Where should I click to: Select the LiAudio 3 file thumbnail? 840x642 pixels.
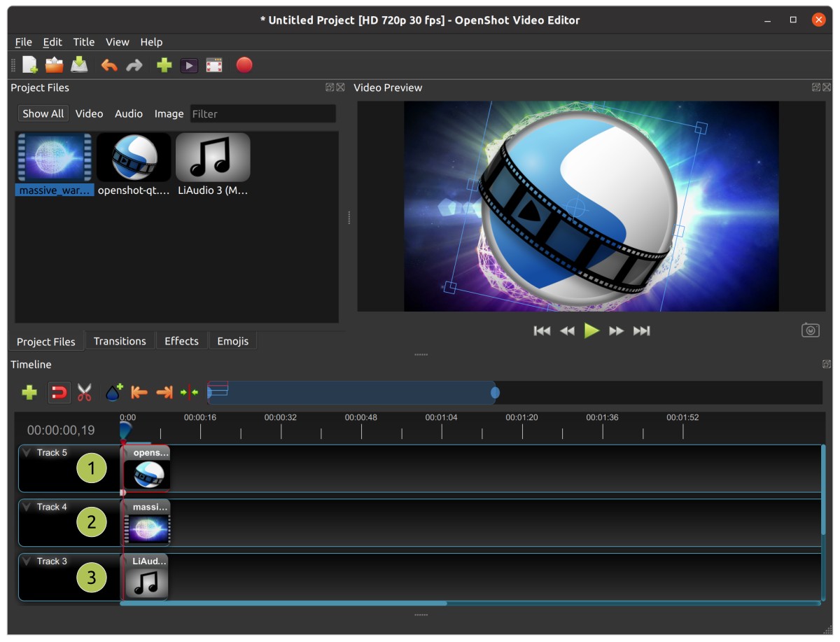coord(213,157)
